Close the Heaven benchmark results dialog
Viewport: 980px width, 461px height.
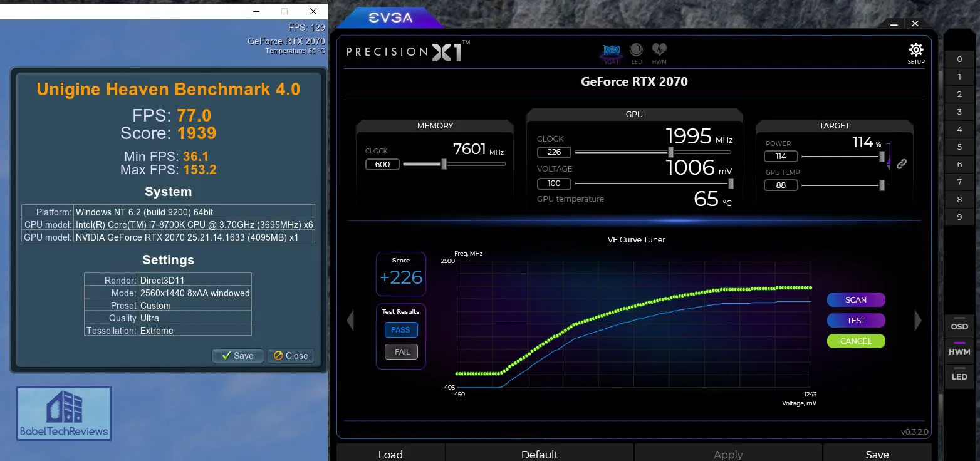[291, 356]
